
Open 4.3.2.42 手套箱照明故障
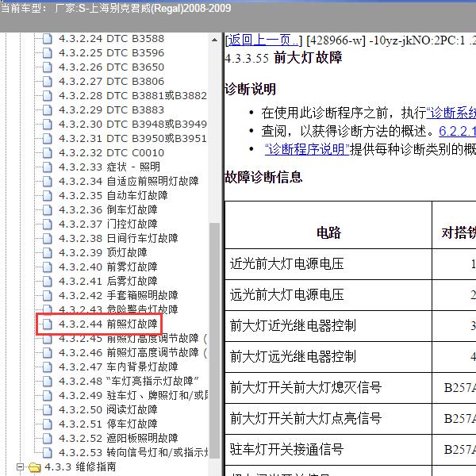(x=118, y=296)
